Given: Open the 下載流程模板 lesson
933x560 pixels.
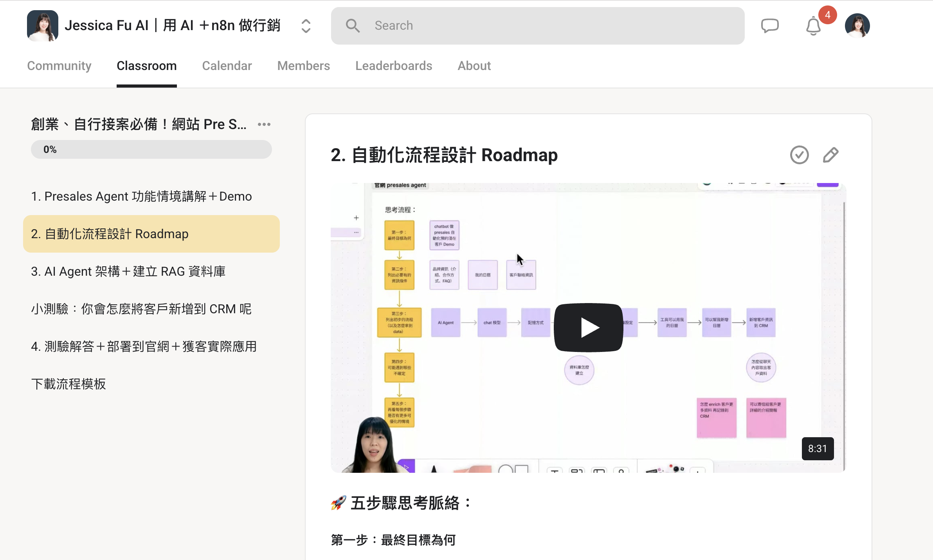Looking at the screenshot, I should tap(68, 384).
